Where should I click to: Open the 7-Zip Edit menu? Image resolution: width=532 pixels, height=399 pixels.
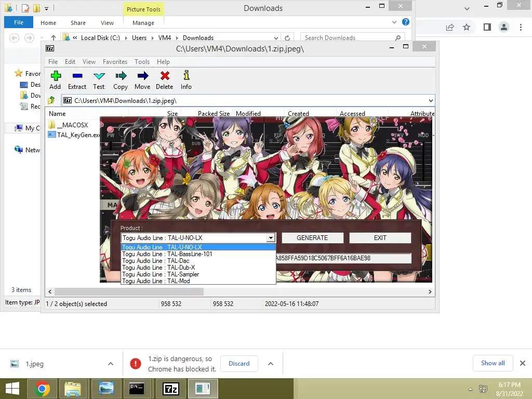click(70, 62)
